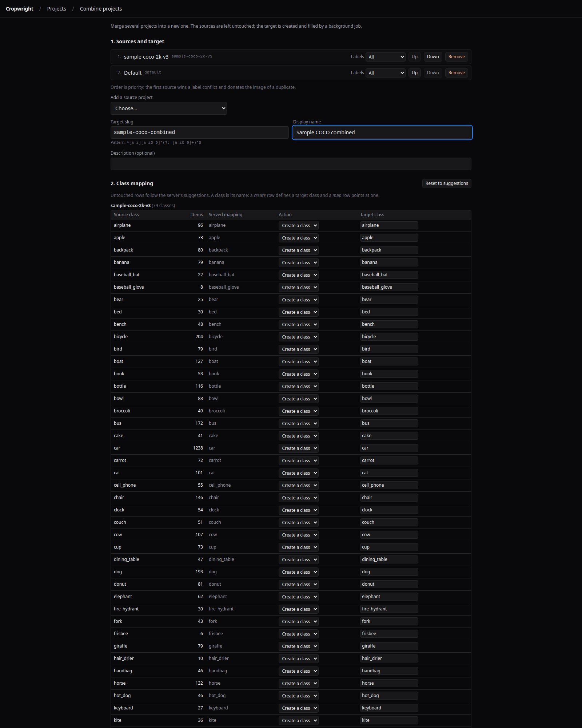This screenshot has height=728, width=582.
Task: Open Action dropdown for horse row
Action: (299, 684)
